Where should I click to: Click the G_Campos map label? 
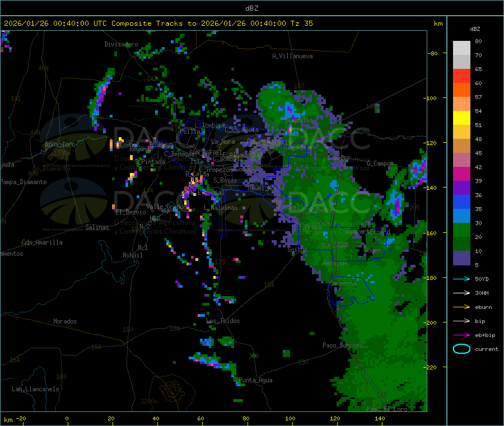[380, 163]
